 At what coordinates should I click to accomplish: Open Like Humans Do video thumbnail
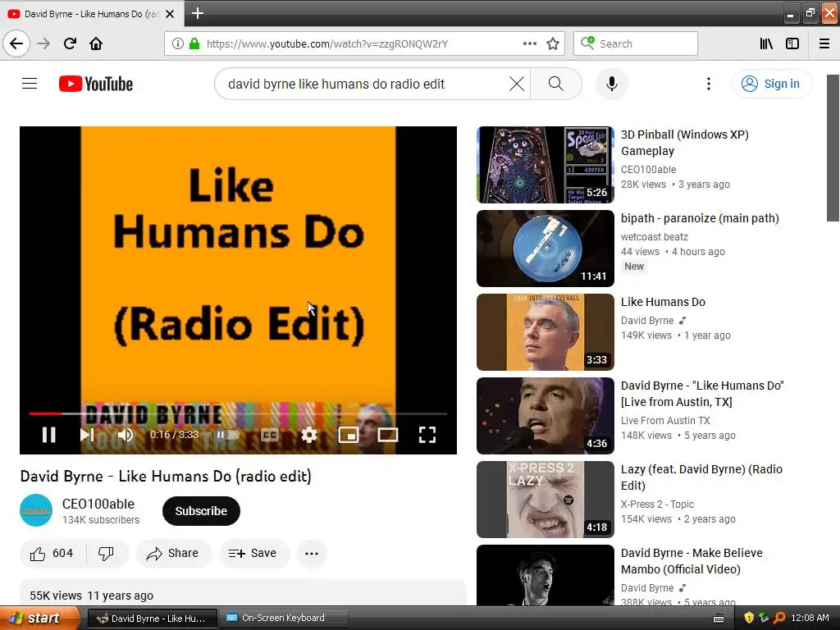pos(545,332)
